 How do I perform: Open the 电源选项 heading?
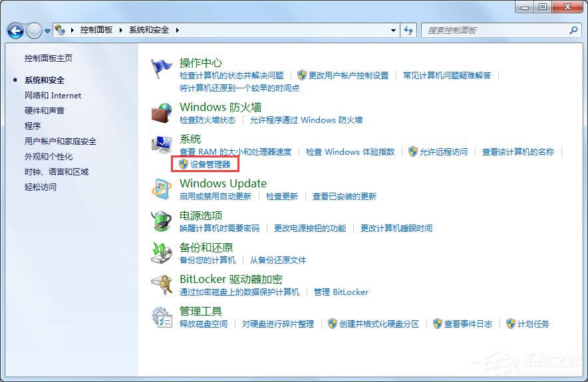tap(201, 215)
